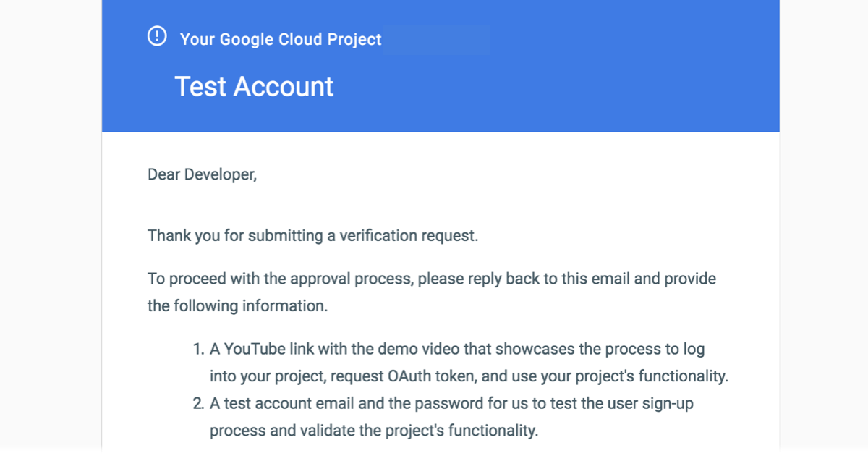This screenshot has height=456, width=868.
Task: Click the number 2 list marker
Action: tap(198, 405)
